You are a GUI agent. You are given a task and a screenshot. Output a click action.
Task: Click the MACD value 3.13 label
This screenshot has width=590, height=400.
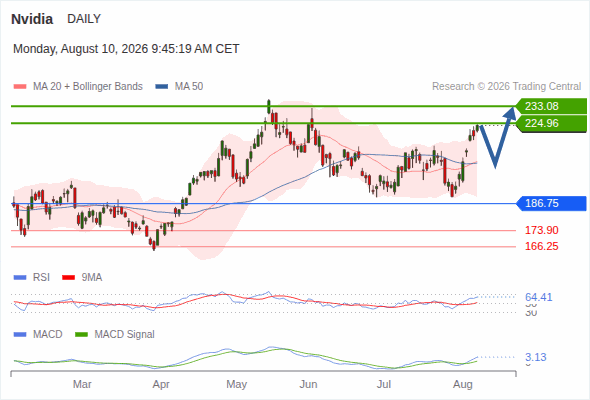(535, 357)
